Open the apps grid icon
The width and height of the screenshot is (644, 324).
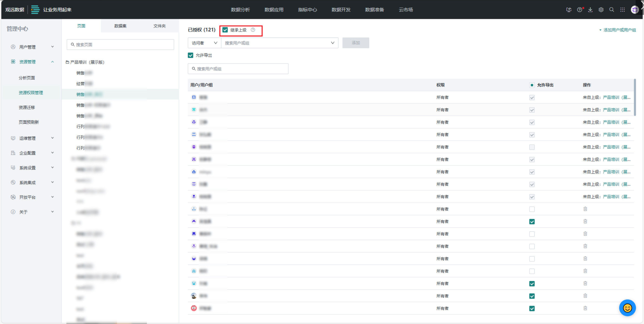[622, 10]
